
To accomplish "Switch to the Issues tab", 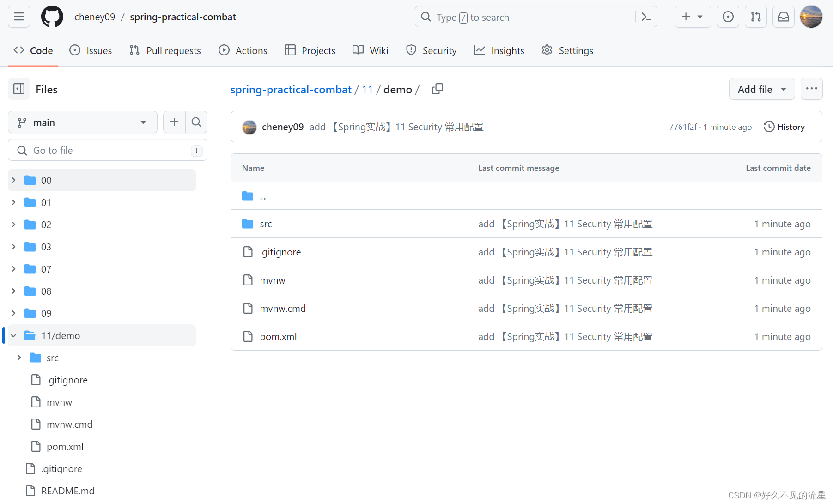I will click(x=91, y=50).
